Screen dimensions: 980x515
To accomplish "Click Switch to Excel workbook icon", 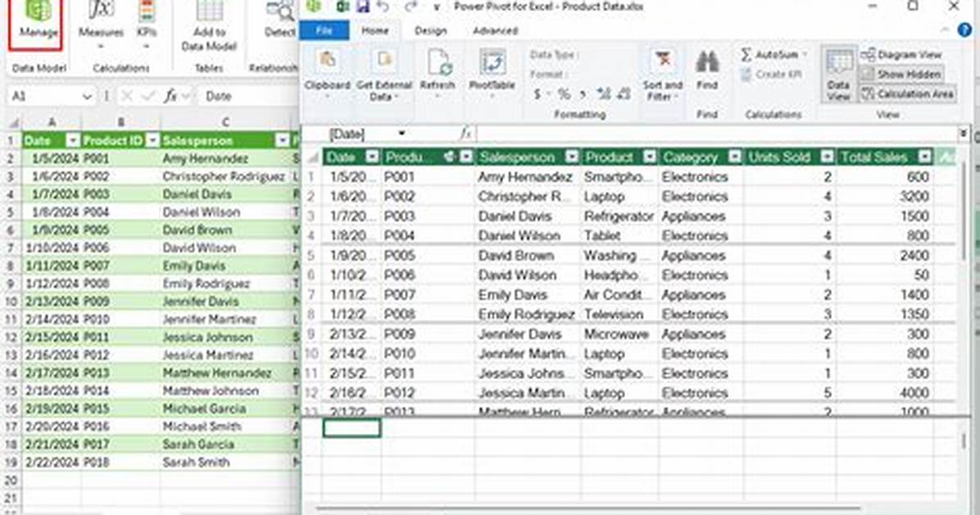I will pyautogui.click(x=343, y=7).
